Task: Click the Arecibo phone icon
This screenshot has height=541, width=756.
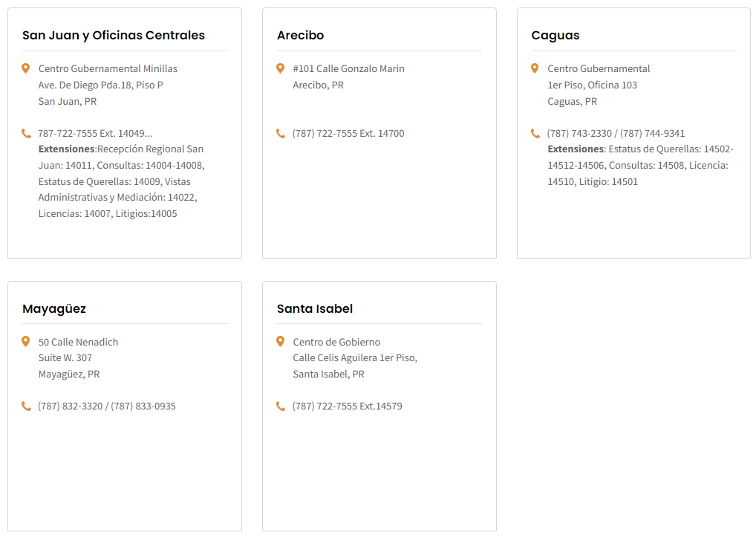Action: click(281, 133)
